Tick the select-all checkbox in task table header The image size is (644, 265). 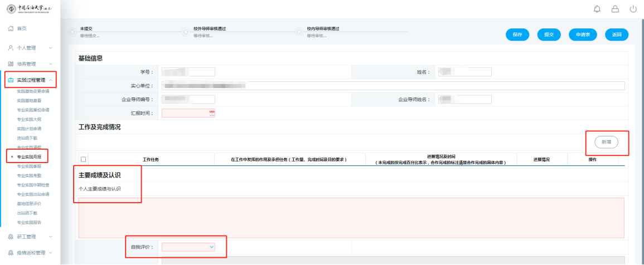tap(84, 160)
